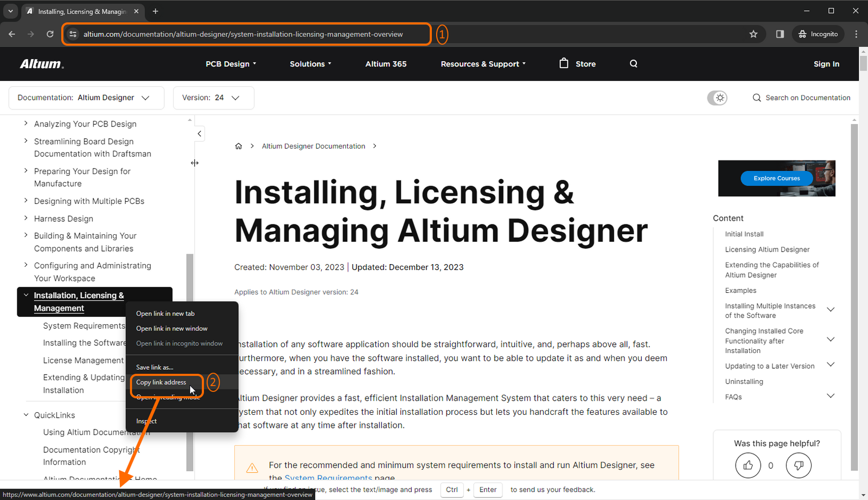
Task: Click the site search magnifier icon
Action: pos(634,64)
